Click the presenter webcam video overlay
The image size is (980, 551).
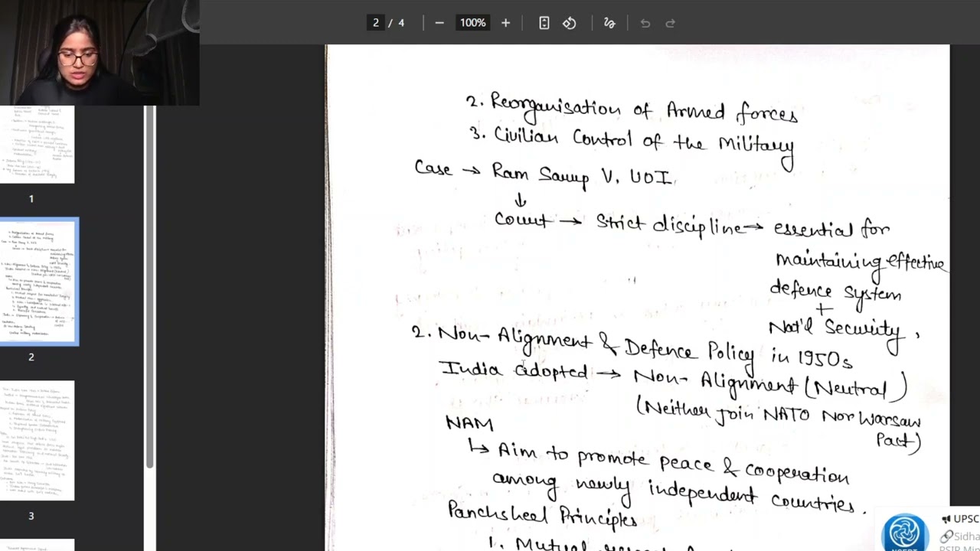(100, 52)
